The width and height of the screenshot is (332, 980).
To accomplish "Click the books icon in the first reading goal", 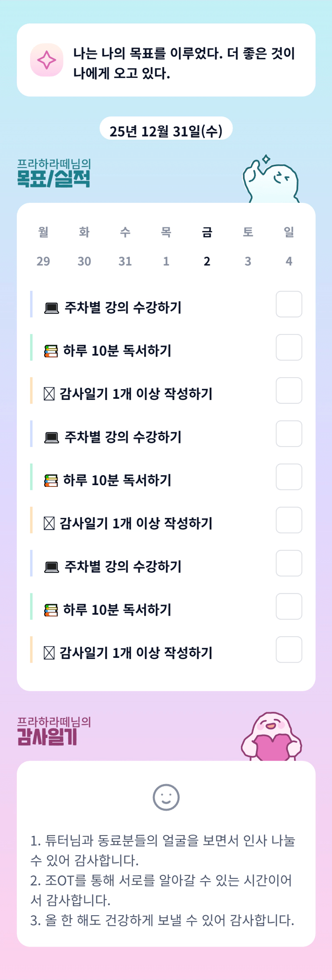I will click(51, 351).
